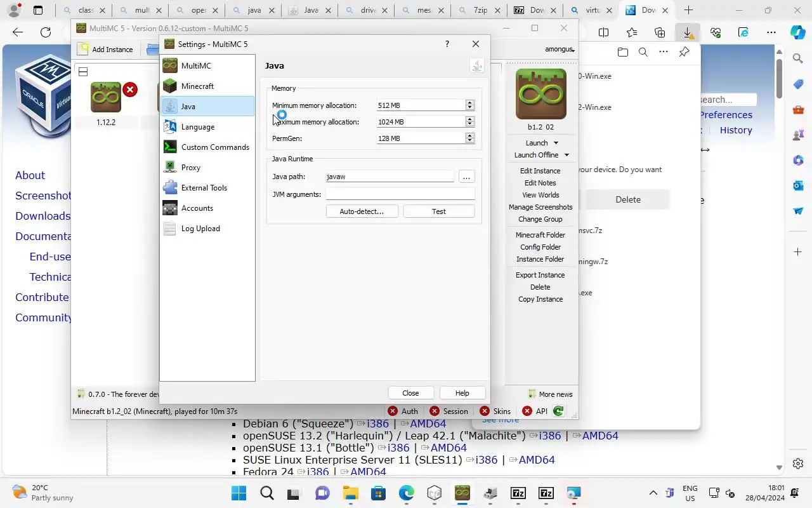The width and height of the screenshot is (812, 508).
Task: Open a new browser tab
Action: (x=688, y=10)
